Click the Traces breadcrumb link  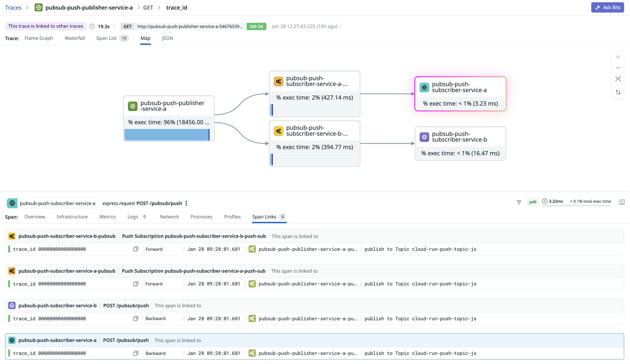(13, 7)
